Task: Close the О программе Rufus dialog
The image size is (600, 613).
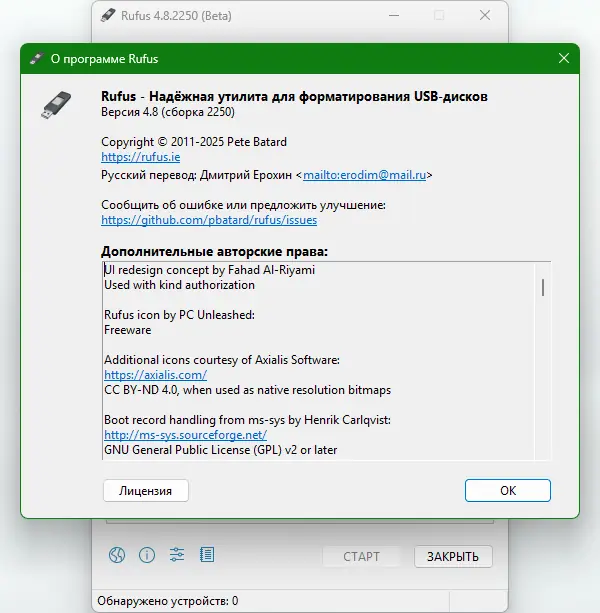Action: (564, 58)
